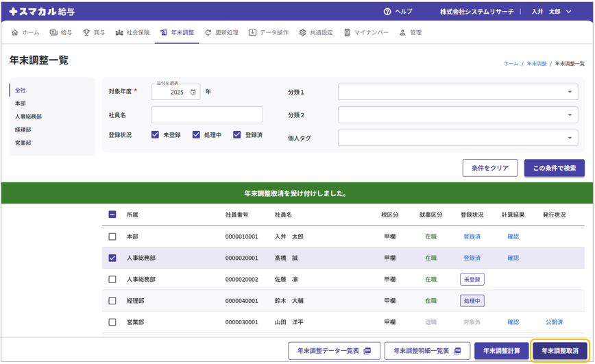Click the 社会保険 people icon
This screenshot has height=364, width=595.
(x=119, y=32)
